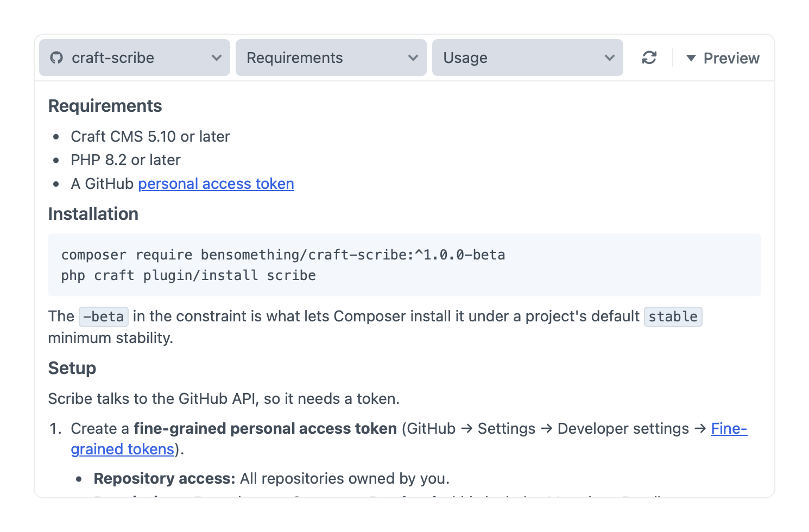
Task: Click the minimum stability text
Action: click(x=111, y=338)
